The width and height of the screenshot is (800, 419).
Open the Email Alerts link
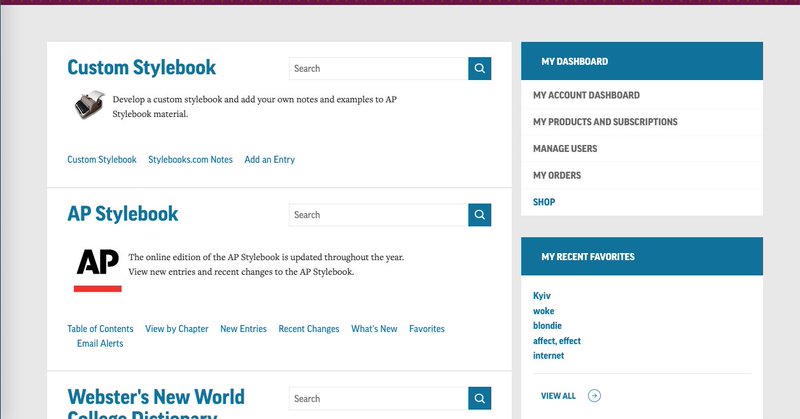click(x=100, y=343)
